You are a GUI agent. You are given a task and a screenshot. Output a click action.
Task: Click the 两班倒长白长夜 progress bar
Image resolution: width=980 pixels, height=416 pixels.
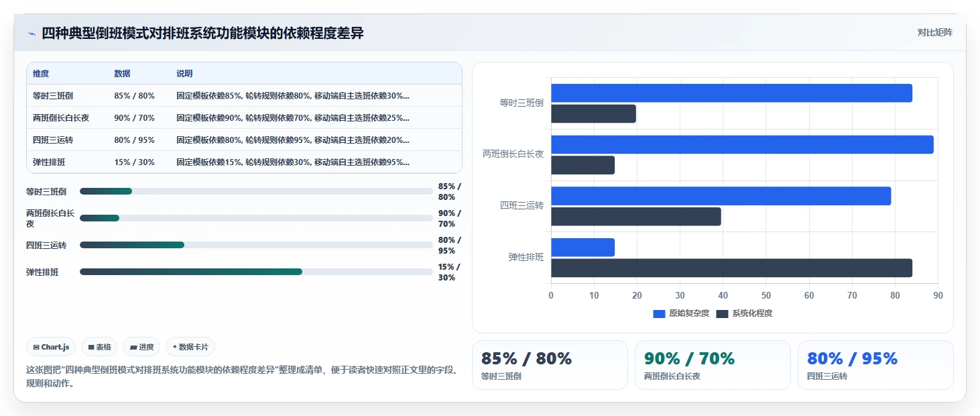(256, 218)
